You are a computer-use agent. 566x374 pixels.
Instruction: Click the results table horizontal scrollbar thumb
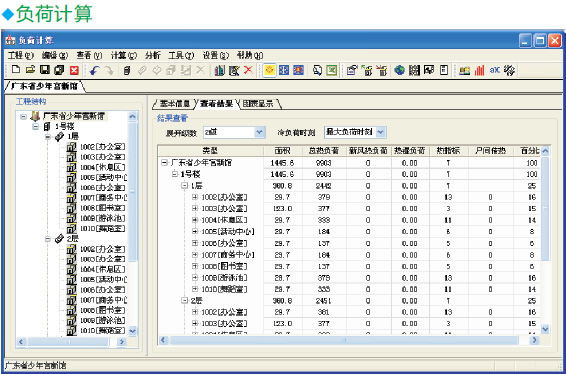click(344, 340)
